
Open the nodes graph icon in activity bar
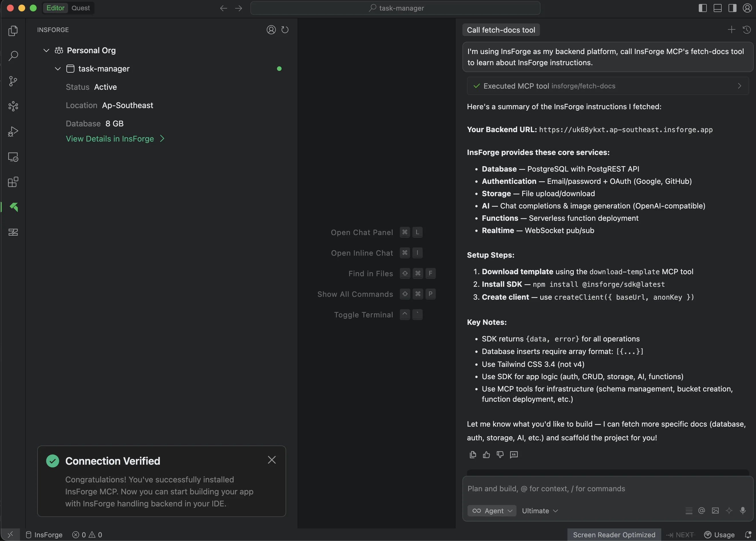click(x=13, y=106)
